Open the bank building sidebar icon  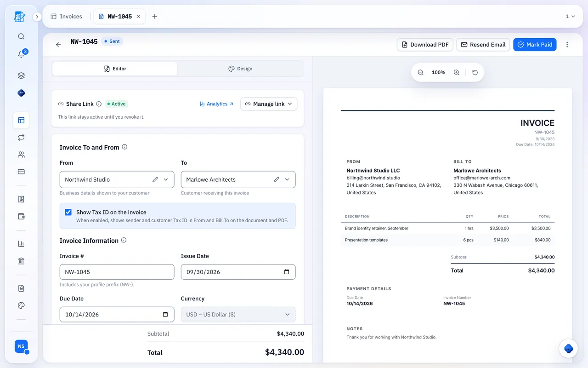coord(21,261)
